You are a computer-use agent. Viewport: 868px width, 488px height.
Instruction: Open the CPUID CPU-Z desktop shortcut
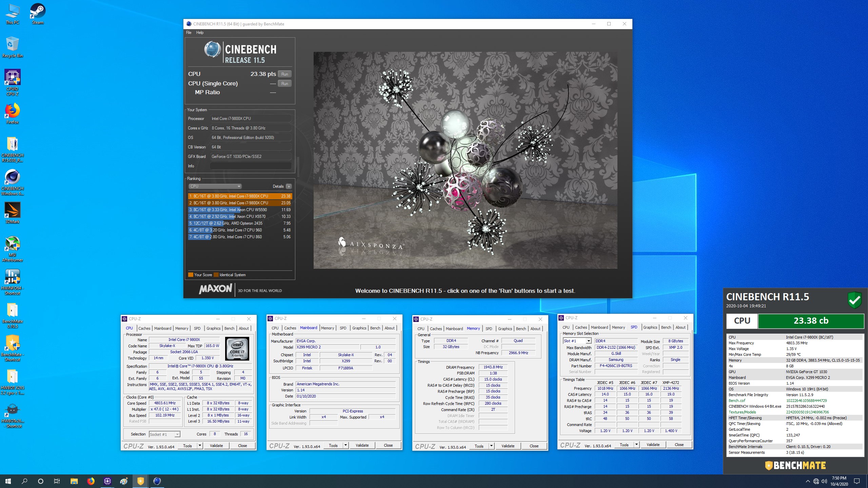coord(13,82)
